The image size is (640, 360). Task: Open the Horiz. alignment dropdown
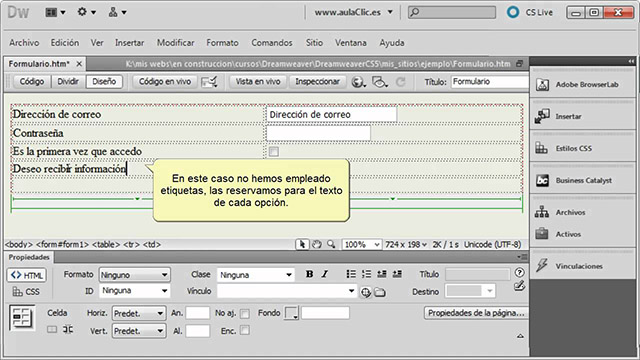[x=139, y=313]
